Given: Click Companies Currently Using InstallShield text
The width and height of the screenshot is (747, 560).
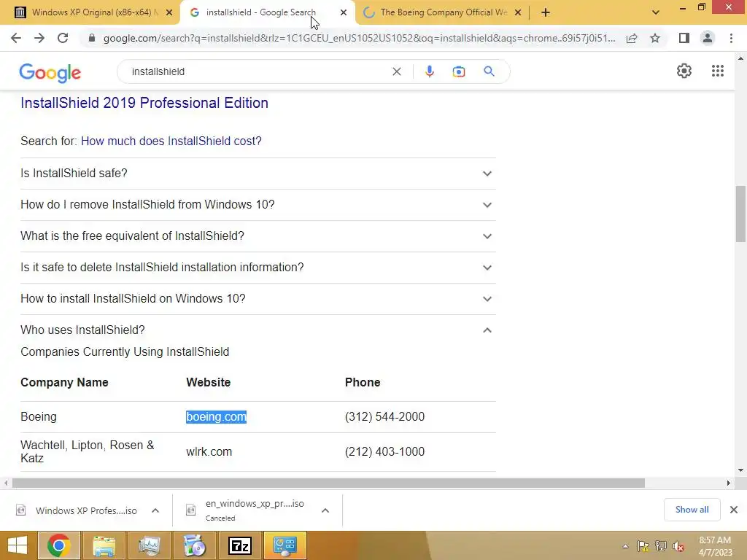Looking at the screenshot, I should coord(125,352).
